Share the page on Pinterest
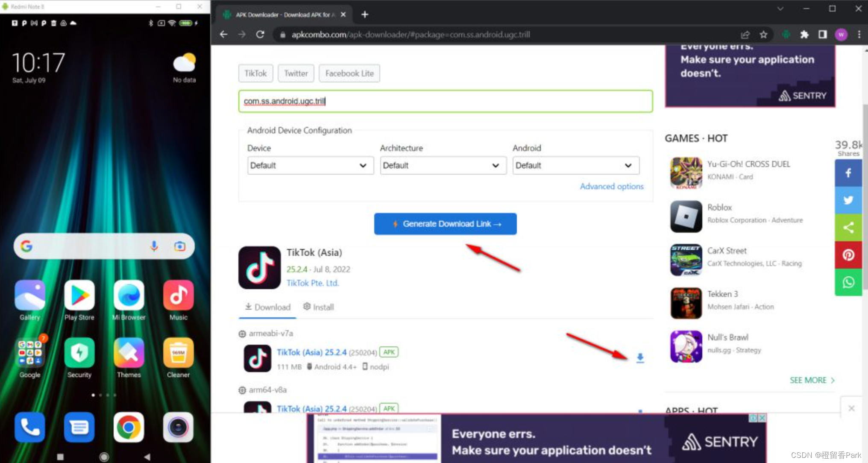This screenshot has width=868, height=463. [x=848, y=255]
